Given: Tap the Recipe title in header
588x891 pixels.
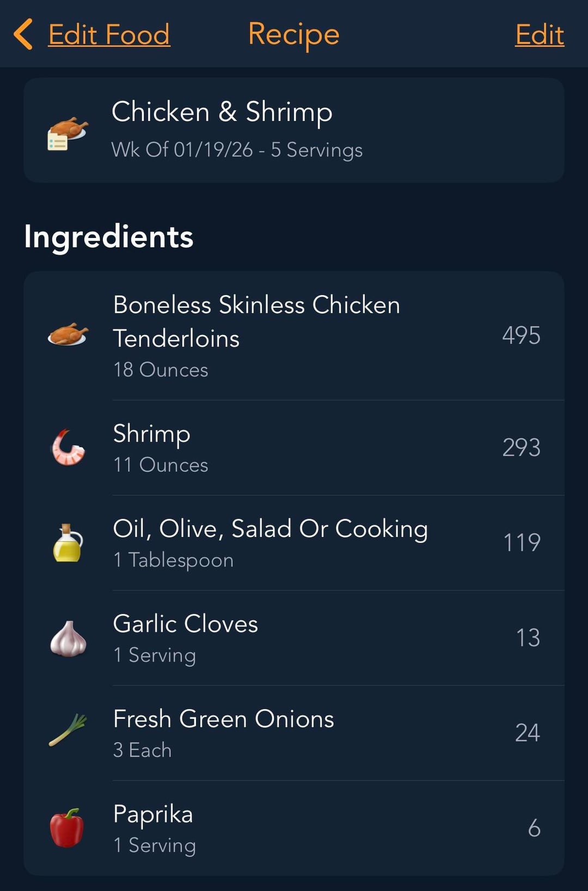Looking at the screenshot, I should pyautogui.click(x=293, y=34).
